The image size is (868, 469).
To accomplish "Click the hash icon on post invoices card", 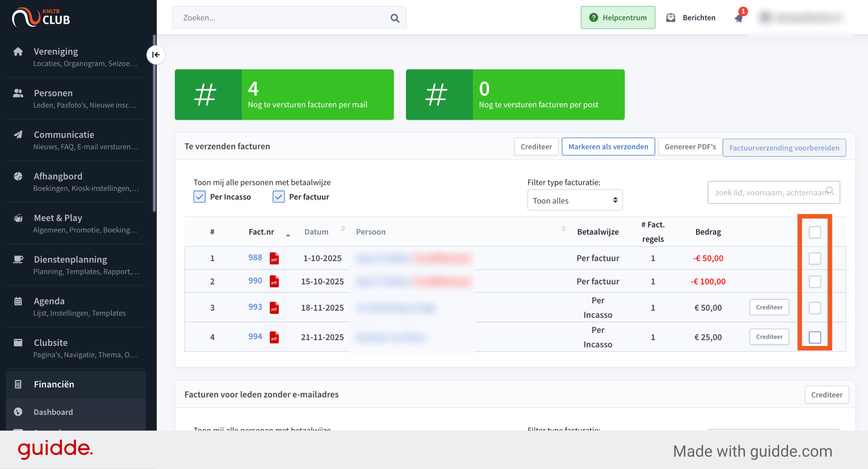I will (437, 95).
